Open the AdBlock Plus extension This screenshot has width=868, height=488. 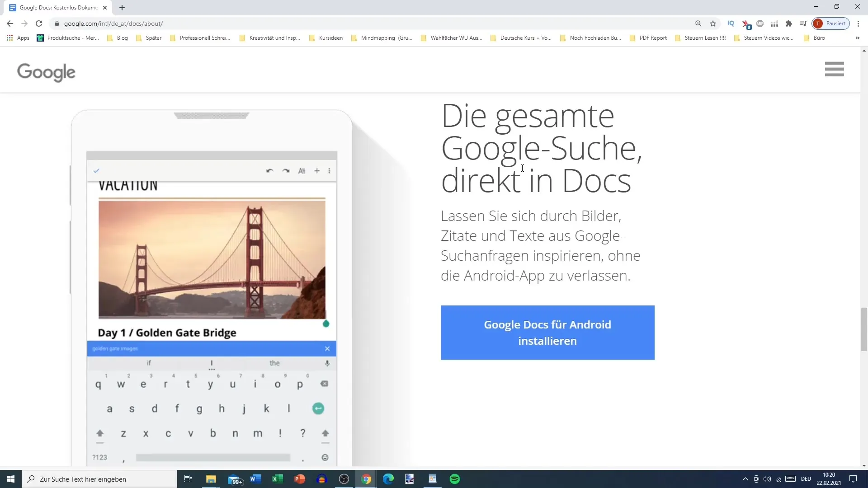click(760, 23)
